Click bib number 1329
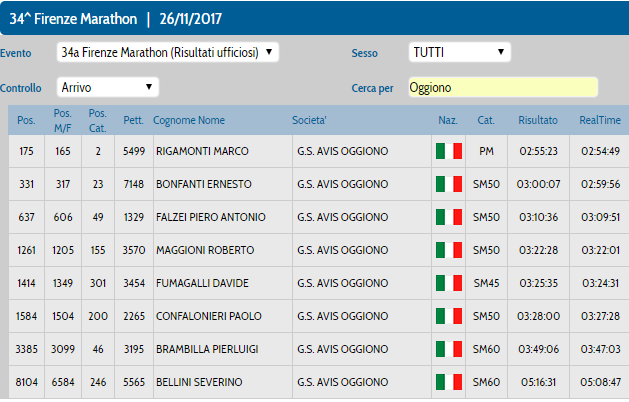The width and height of the screenshot is (629, 402). (134, 217)
